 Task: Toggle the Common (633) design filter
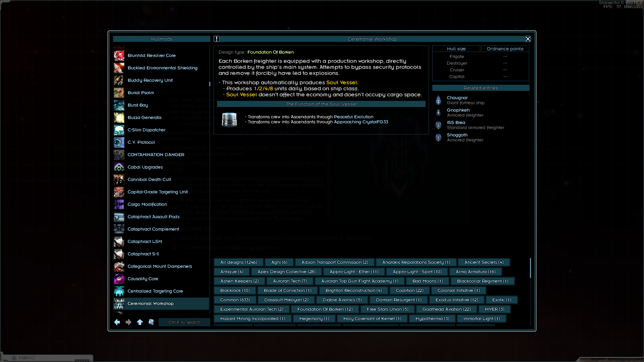(235, 300)
